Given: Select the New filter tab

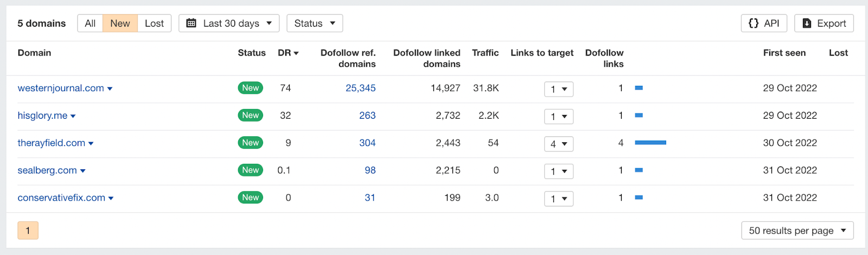Looking at the screenshot, I should [x=120, y=23].
